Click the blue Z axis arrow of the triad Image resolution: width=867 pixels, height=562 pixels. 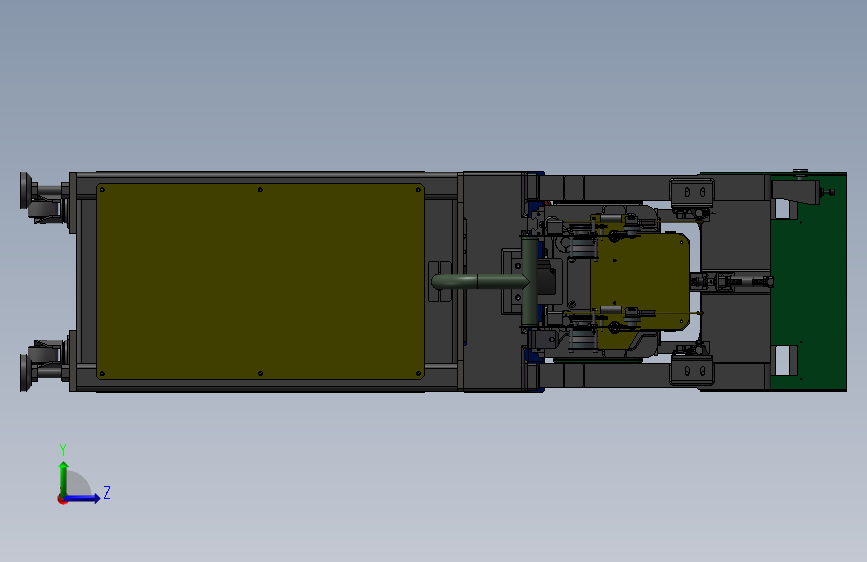click(82, 498)
